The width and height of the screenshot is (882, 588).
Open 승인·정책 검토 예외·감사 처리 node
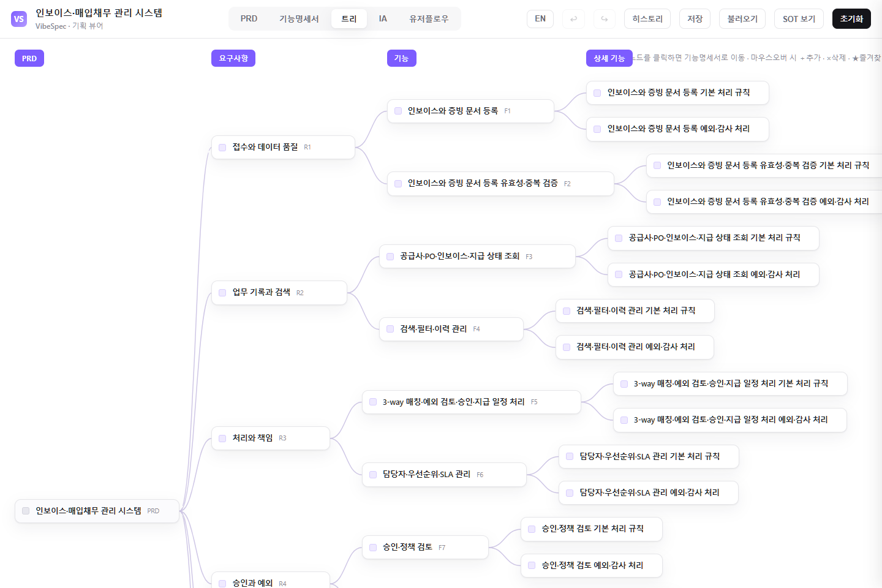(x=592, y=565)
